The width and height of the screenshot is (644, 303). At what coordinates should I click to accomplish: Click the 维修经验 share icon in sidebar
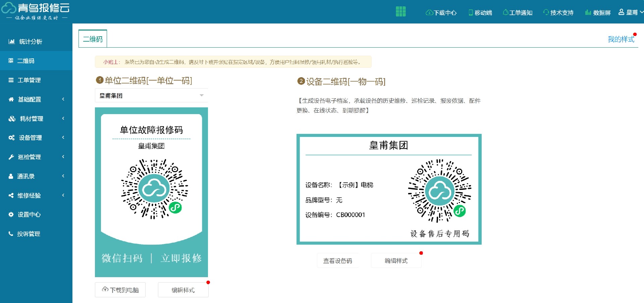pyautogui.click(x=11, y=195)
